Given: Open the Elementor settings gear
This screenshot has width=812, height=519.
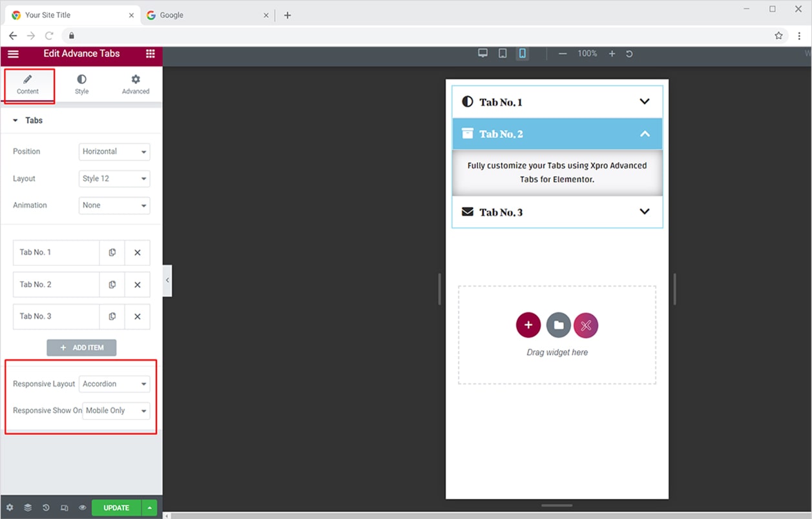Looking at the screenshot, I should pyautogui.click(x=10, y=508).
